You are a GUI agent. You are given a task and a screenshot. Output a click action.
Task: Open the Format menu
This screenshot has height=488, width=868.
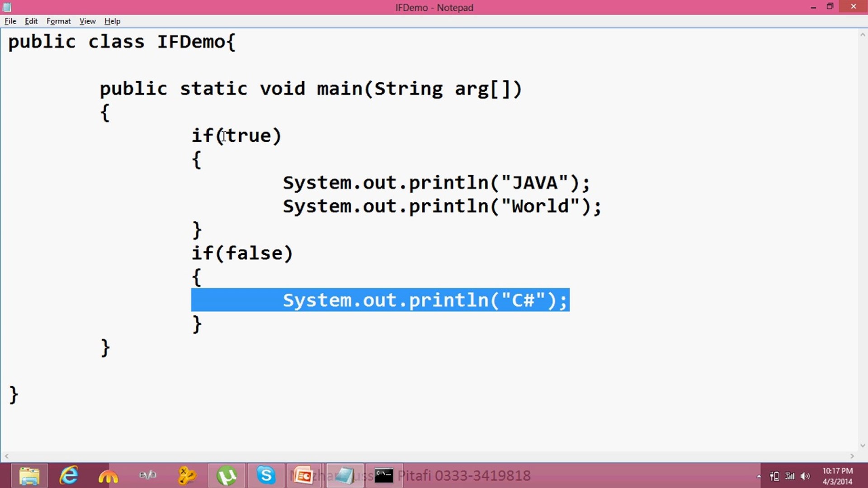[58, 21]
